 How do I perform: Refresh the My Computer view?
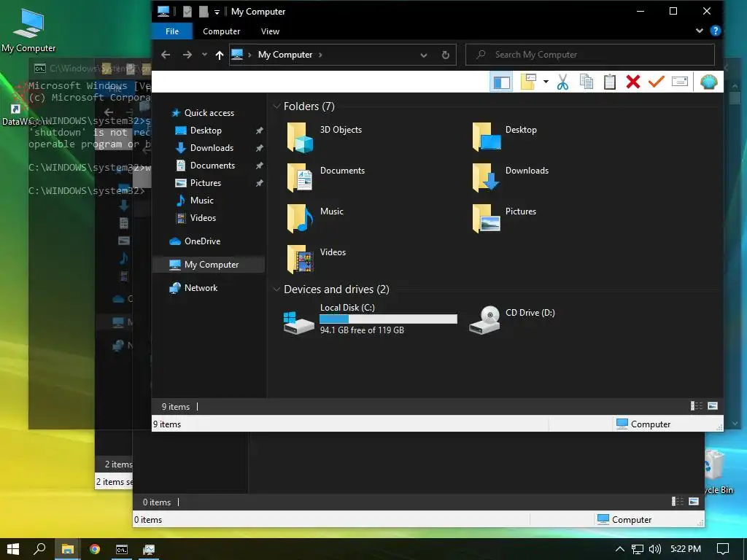pyautogui.click(x=446, y=55)
